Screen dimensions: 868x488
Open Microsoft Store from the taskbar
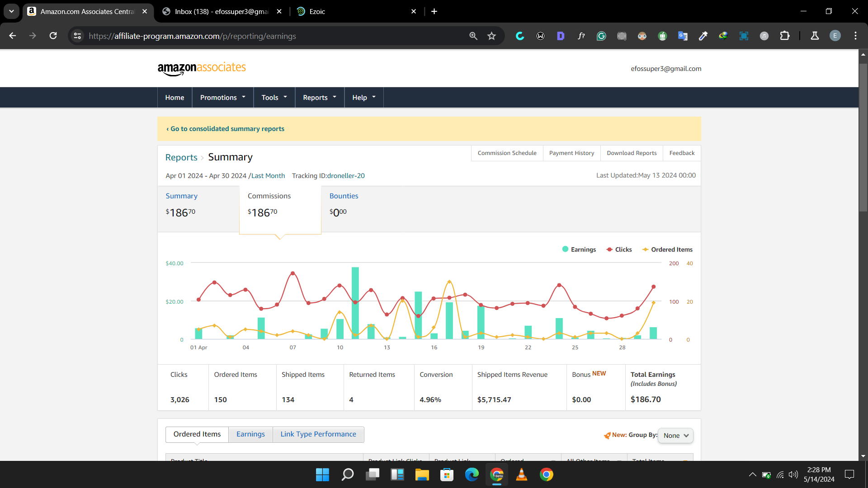pos(447,474)
